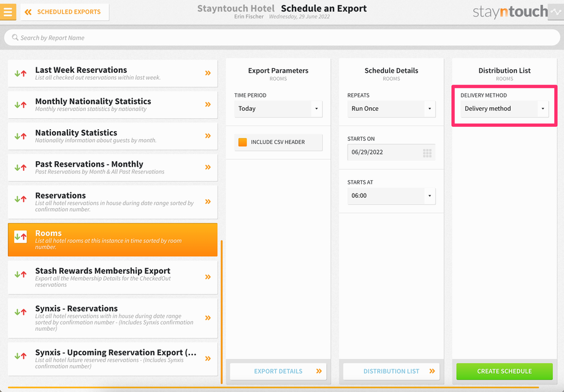Click export arrows icon beside Nationality Statistics
The image size is (564, 392).
click(x=20, y=136)
